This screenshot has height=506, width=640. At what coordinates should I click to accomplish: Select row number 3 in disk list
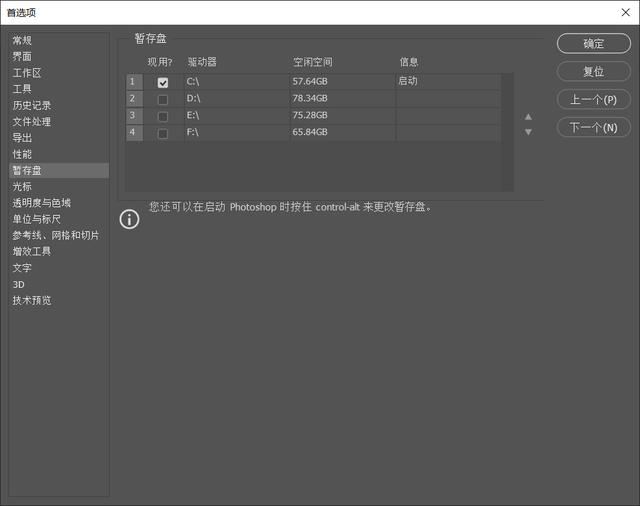(x=134, y=116)
